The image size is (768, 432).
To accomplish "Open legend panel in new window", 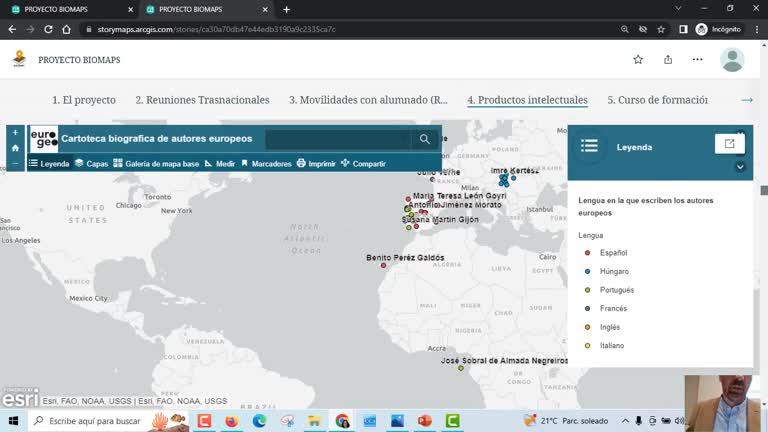I will click(x=730, y=144).
